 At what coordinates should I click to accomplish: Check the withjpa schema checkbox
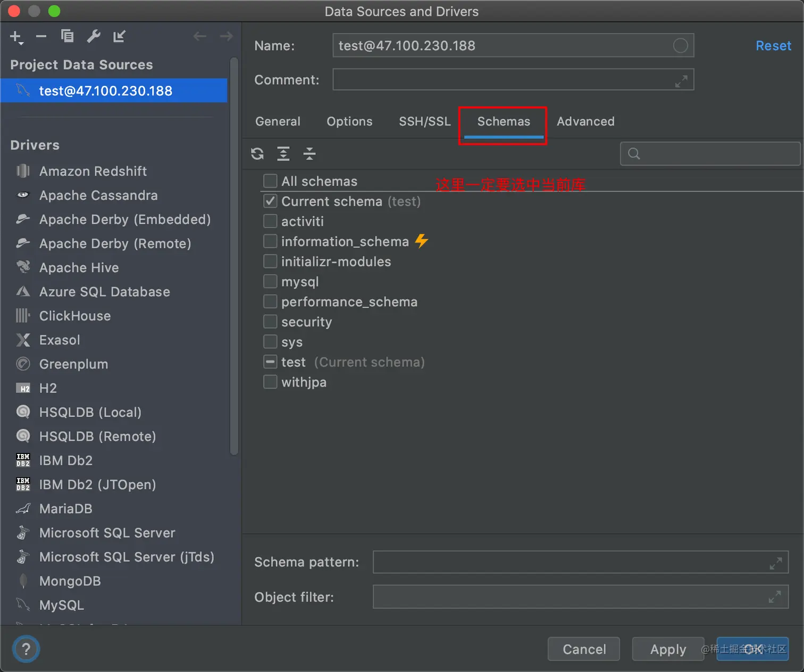(270, 382)
